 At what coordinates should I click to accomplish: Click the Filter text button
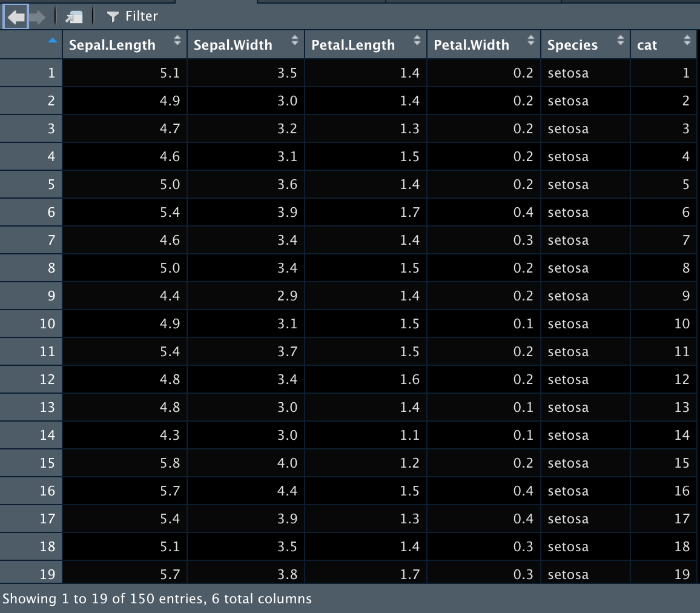(x=142, y=16)
